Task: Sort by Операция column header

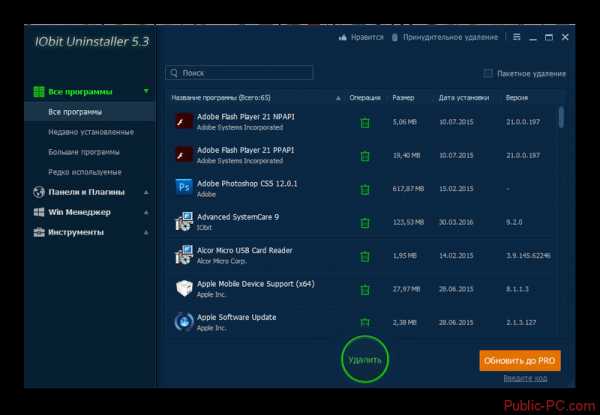Action: (365, 98)
